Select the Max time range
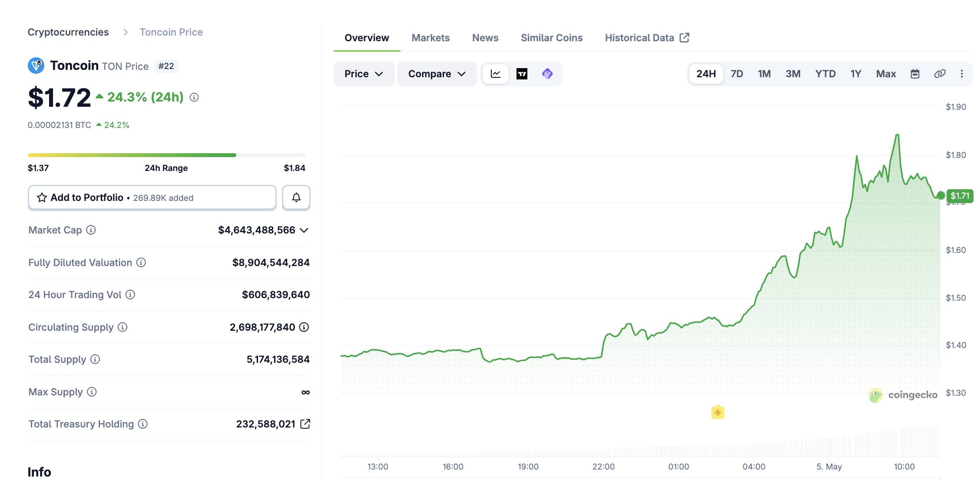This screenshot has height=480, width=980. (x=886, y=74)
